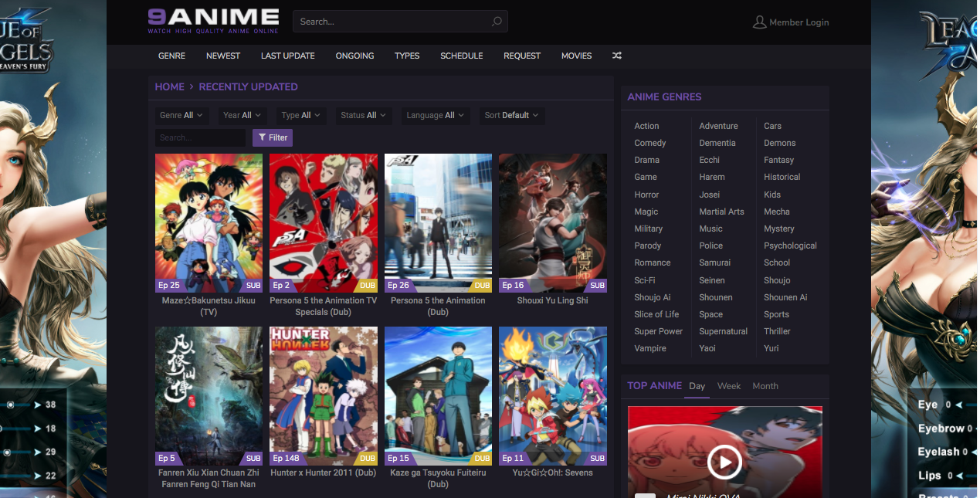The height and width of the screenshot is (498, 980).
Task: Open the REQUEST menu item
Action: pyautogui.click(x=522, y=56)
